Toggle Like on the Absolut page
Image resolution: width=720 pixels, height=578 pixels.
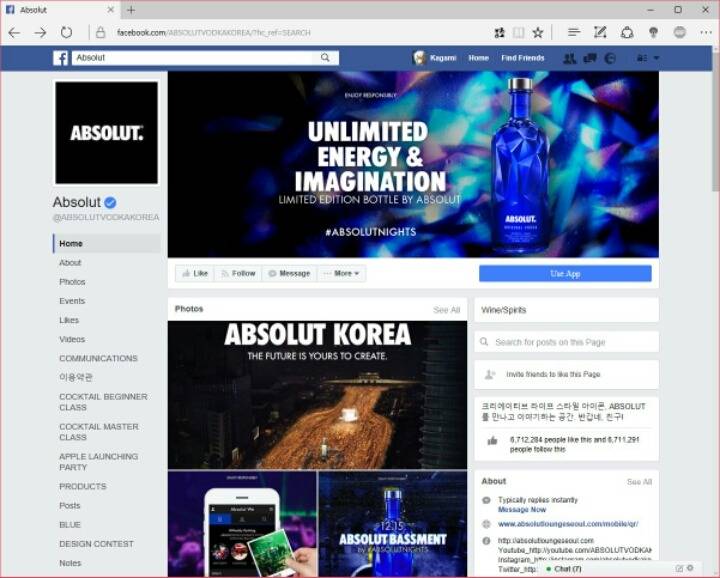(x=195, y=273)
